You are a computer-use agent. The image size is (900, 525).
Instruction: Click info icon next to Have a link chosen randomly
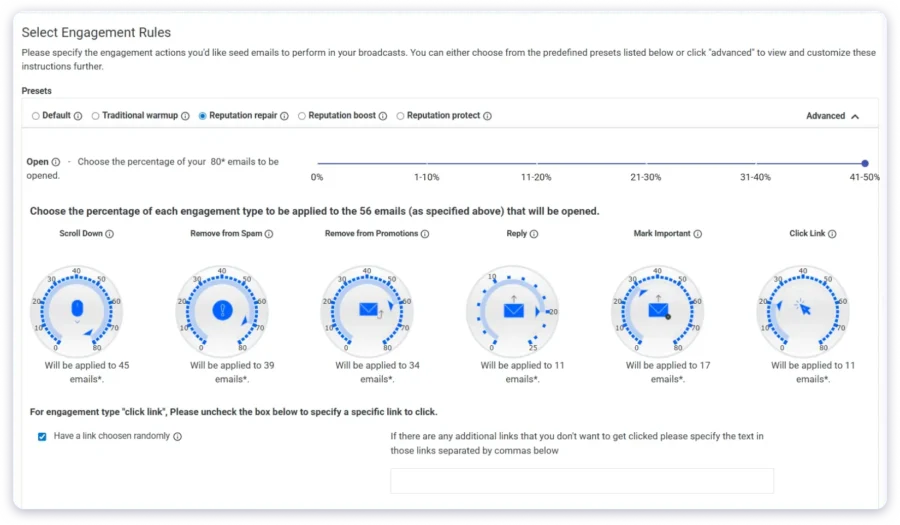click(177, 437)
